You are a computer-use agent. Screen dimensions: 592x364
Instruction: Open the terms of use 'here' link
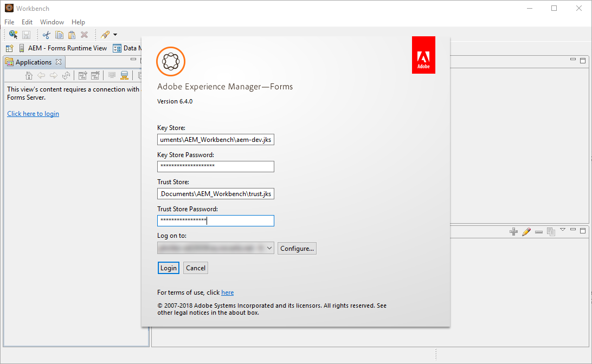(x=228, y=292)
